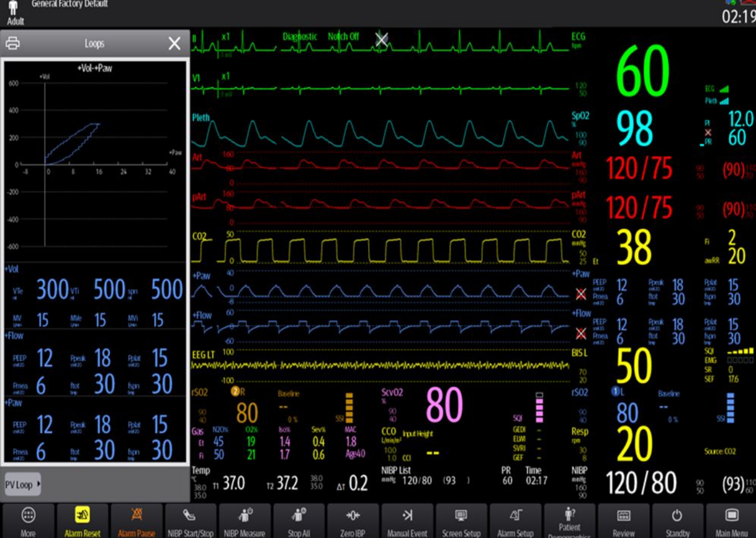Mark a Manual Event

pyautogui.click(x=407, y=520)
